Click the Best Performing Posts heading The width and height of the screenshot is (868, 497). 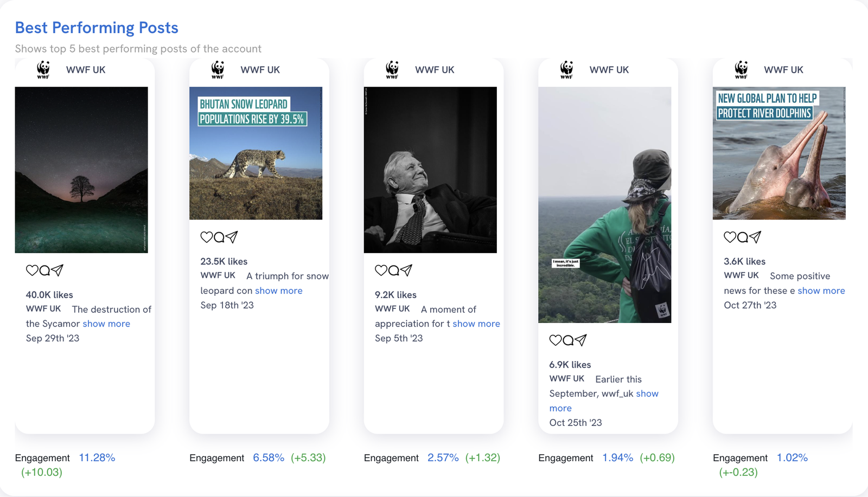coord(96,28)
